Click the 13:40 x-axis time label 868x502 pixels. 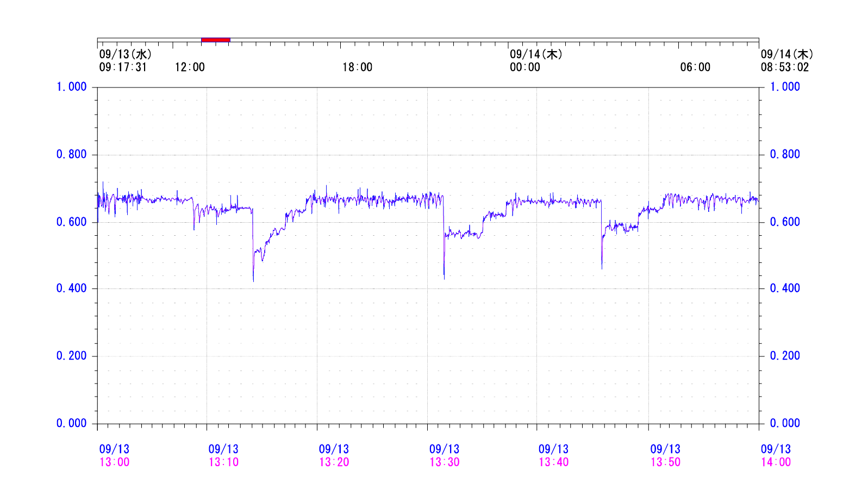[554, 462]
